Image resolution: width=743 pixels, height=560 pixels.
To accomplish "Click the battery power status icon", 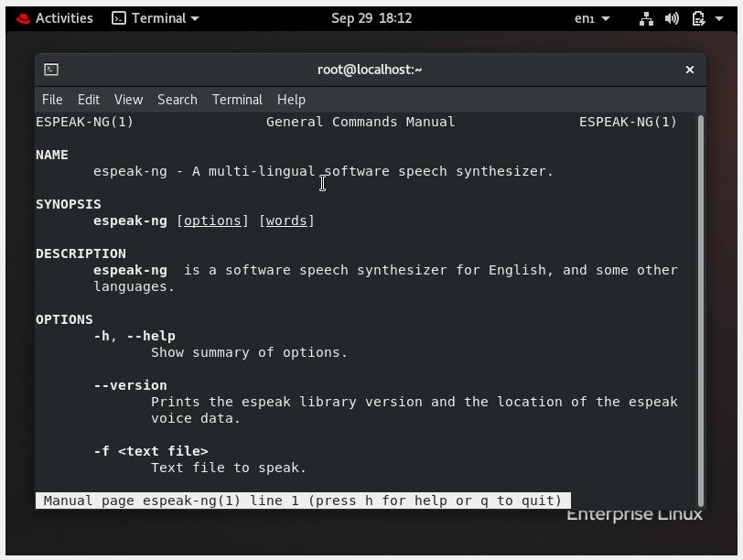I will pos(696,17).
